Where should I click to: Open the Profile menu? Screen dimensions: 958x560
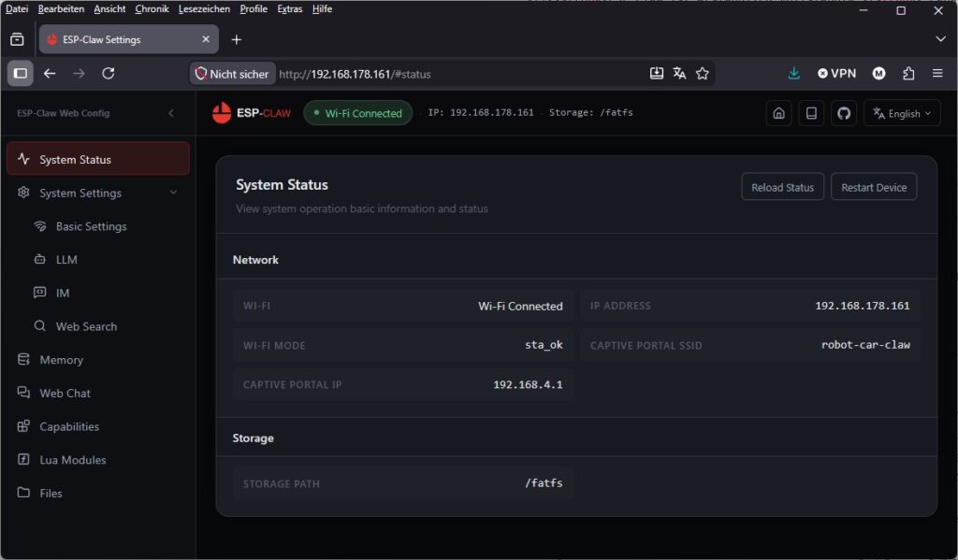(254, 8)
